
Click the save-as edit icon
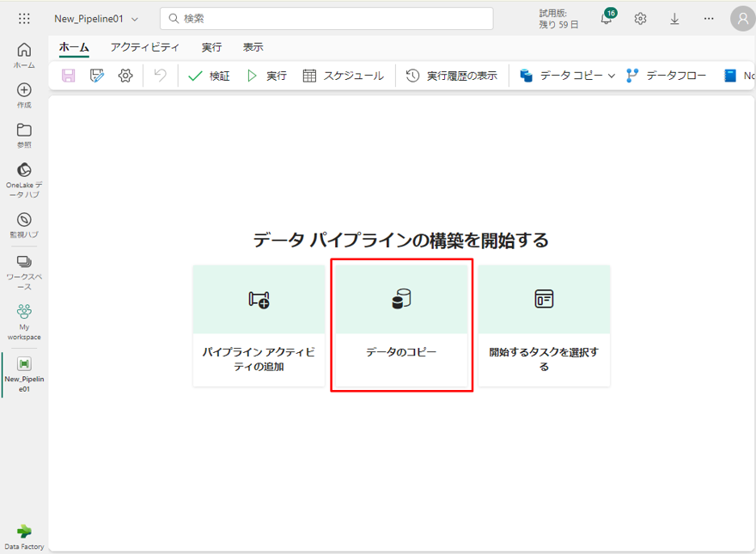point(97,76)
